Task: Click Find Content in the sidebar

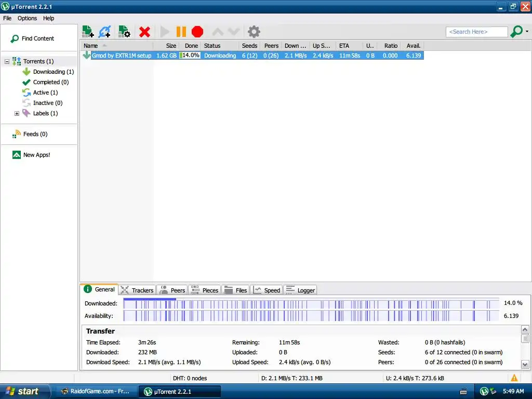Action: [x=32, y=38]
